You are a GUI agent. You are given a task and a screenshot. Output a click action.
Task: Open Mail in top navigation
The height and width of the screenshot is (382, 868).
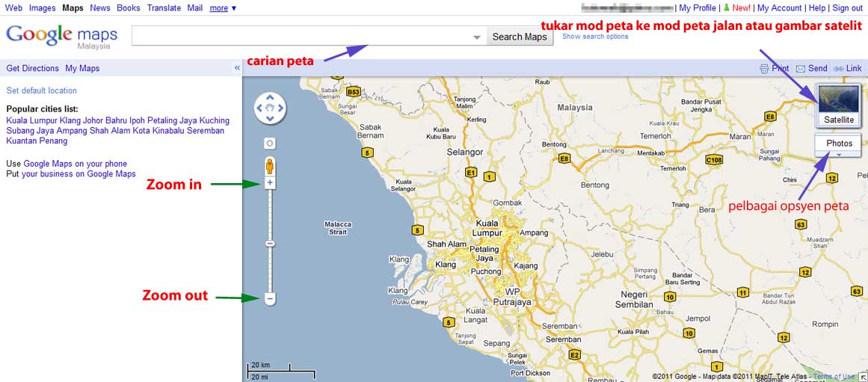[x=195, y=7]
